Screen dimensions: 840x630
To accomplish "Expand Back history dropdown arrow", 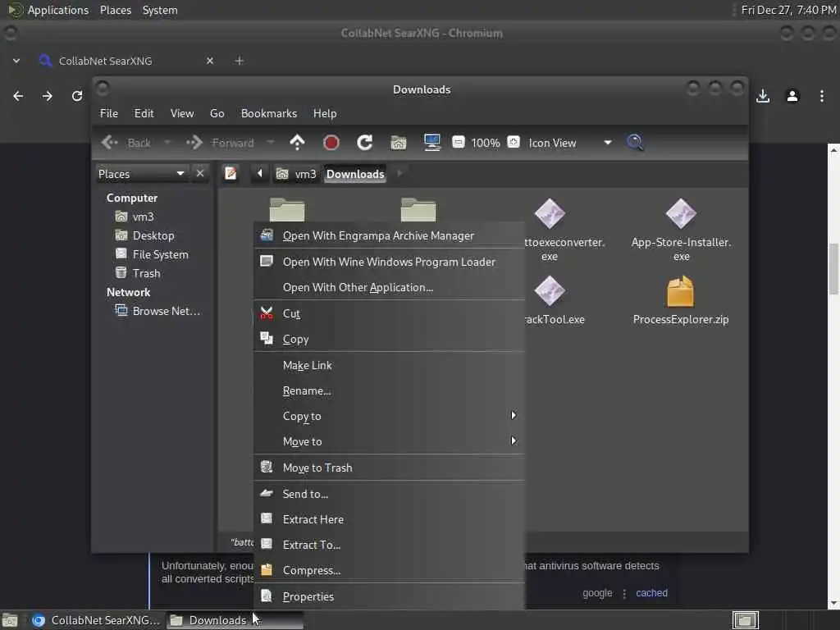I will pos(167,143).
